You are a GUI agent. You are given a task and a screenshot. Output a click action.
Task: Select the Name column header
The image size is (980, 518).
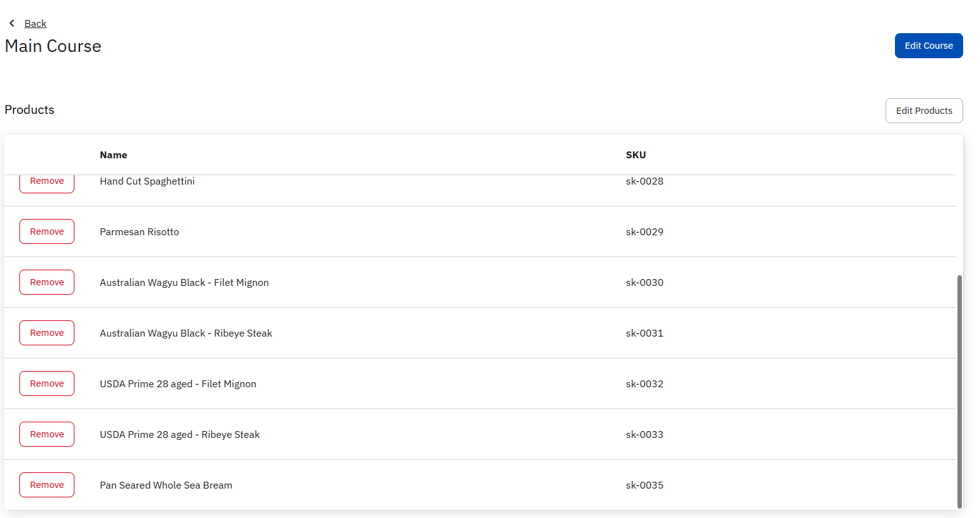pos(113,155)
